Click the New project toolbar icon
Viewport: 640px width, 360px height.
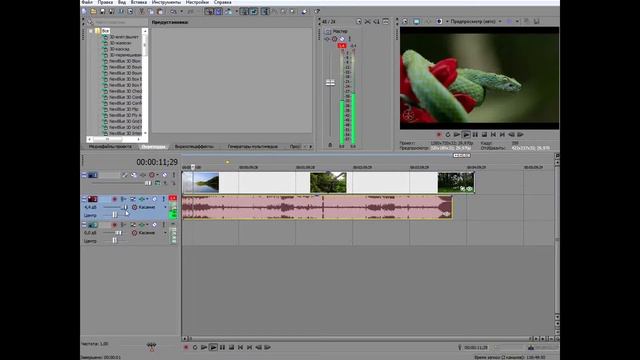(84, 11)
